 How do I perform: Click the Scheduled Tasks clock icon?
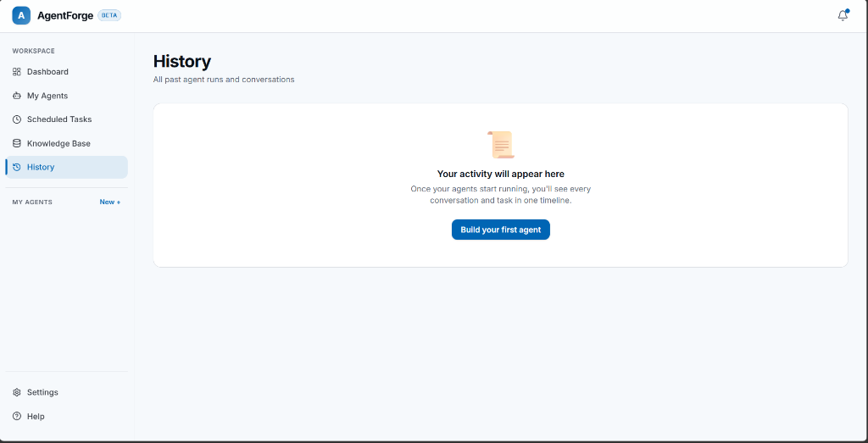click(17, 119)
